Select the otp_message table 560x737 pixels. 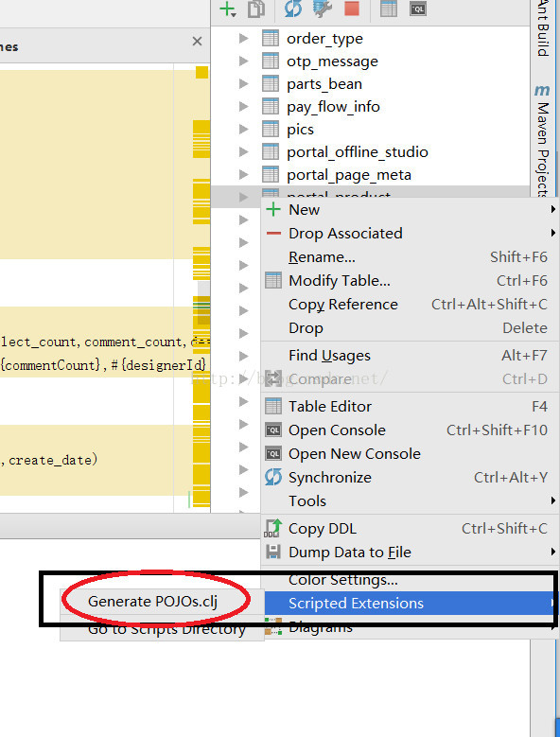(332, 61)
